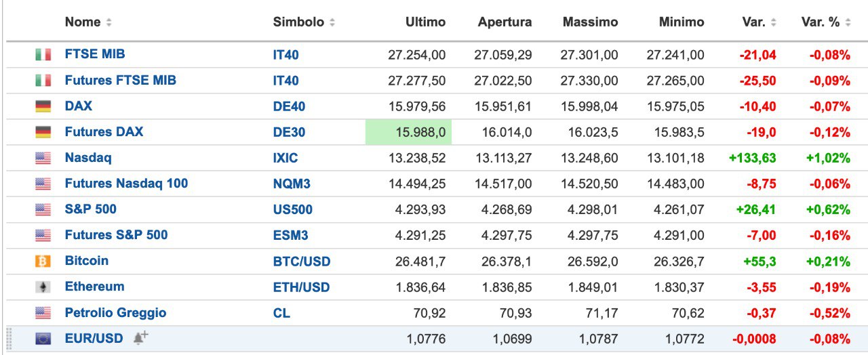Viewport: 868px width, 355px height.
Task: Click the ETH/USD symbol link
Action: (x=301, y=287)
